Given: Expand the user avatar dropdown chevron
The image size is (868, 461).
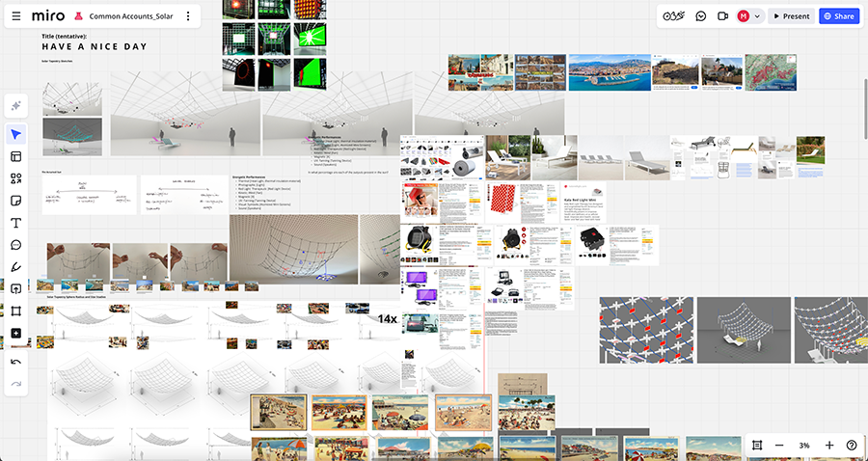Looking at the screenshot, I should (x=758, y=16).
